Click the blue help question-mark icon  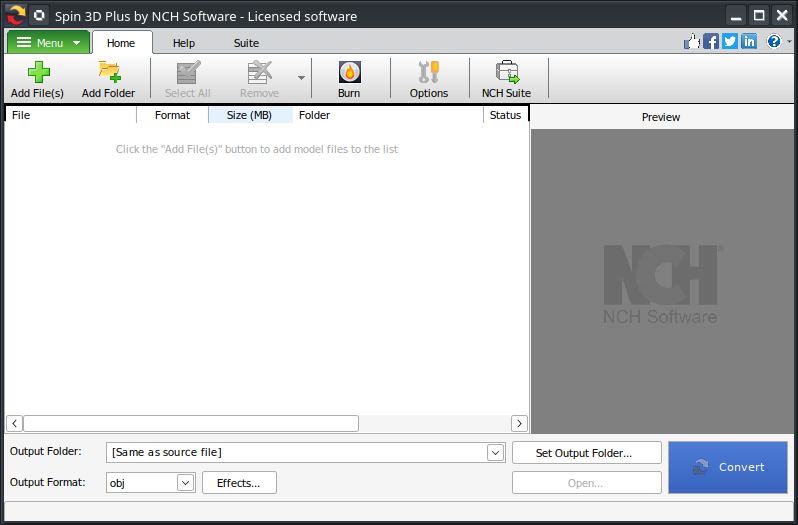pyautogui.click(x=774, y=41)
